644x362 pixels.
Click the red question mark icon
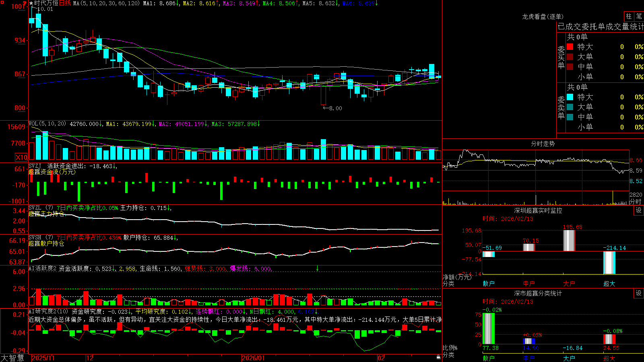click(25, 3)
